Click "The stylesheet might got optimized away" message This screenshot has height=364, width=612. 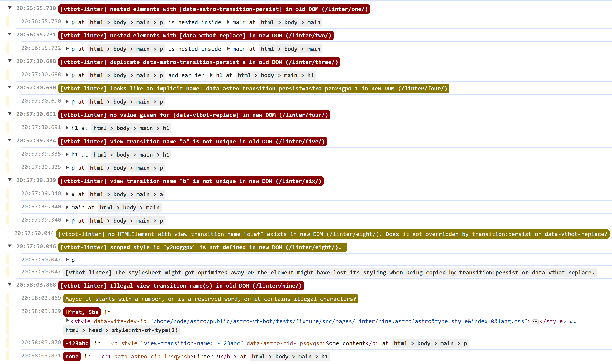(x=330, y=273)
